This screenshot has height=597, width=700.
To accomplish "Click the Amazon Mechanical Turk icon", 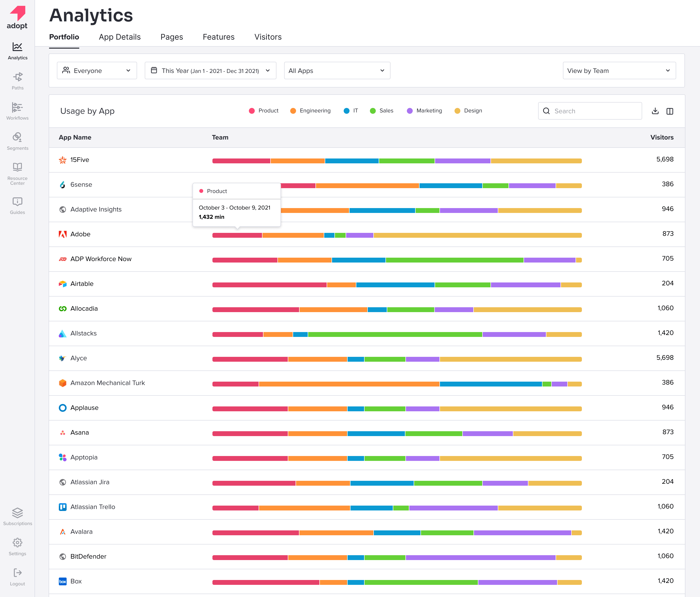I will coord(62,383).
